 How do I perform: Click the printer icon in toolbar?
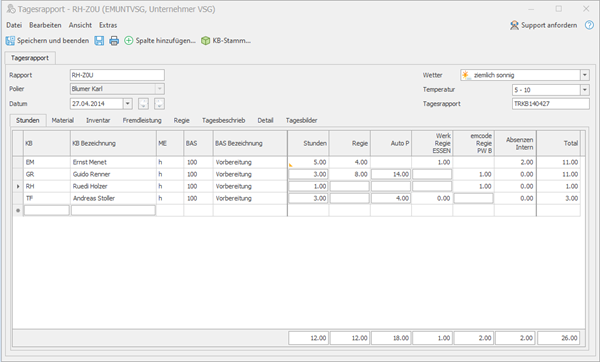pyautogui.click(x=114, y=41)
